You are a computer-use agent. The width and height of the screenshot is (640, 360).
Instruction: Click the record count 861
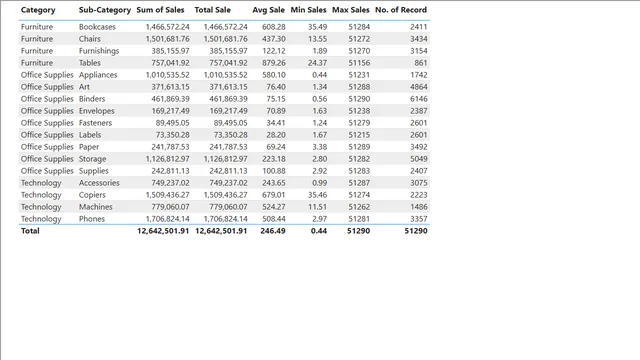tap(420, 63)
